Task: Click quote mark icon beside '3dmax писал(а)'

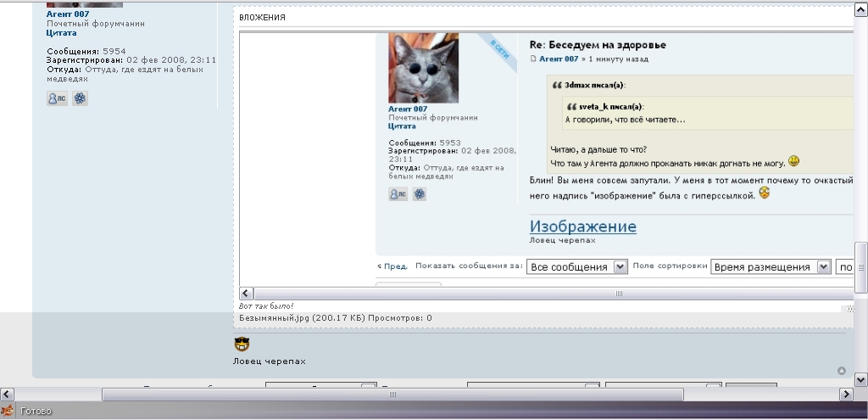Action: tap(558, 86)
